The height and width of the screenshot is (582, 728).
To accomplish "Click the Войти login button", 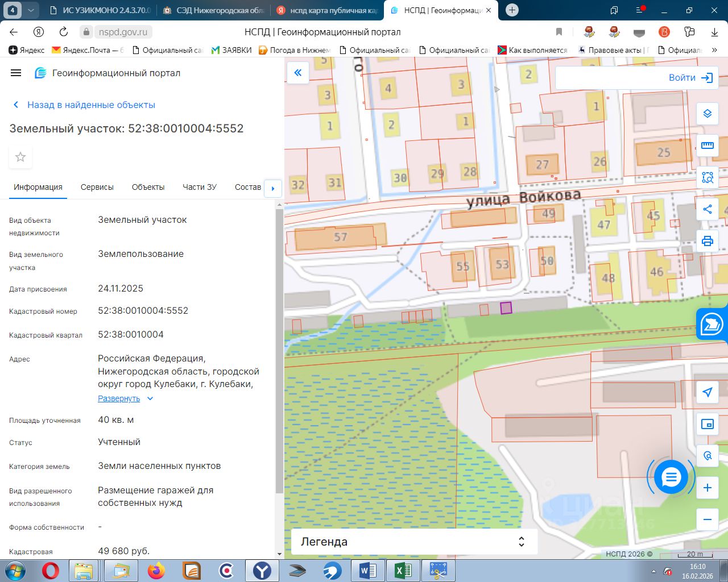I will tap(690, 78).
